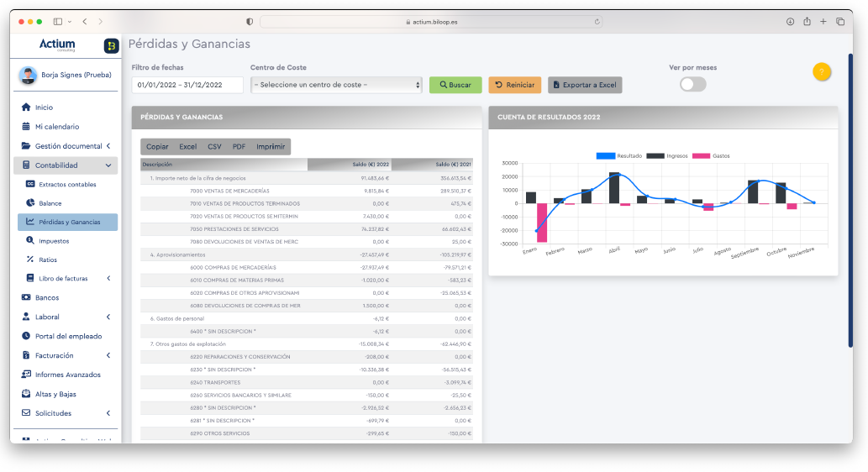
Task: Click Safari's page reload icon
Action: 597,22
